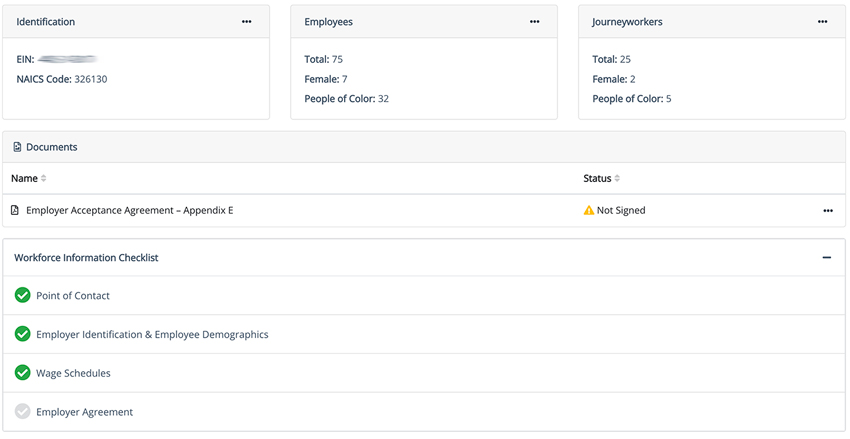850x439 pixels.
Task: Select the Employer Identification & Employee Demographics item
Action: click(x=152, y=335)
